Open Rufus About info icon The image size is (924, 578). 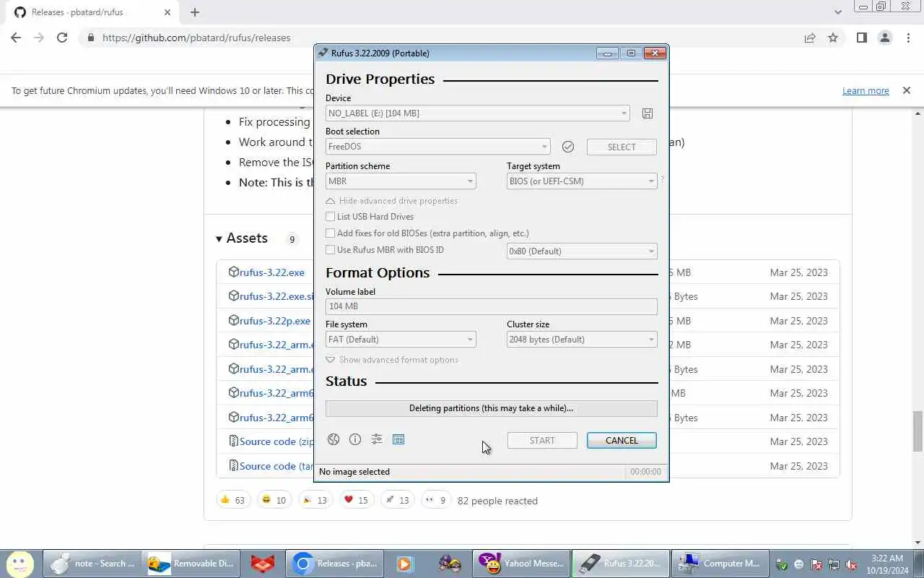355,439
